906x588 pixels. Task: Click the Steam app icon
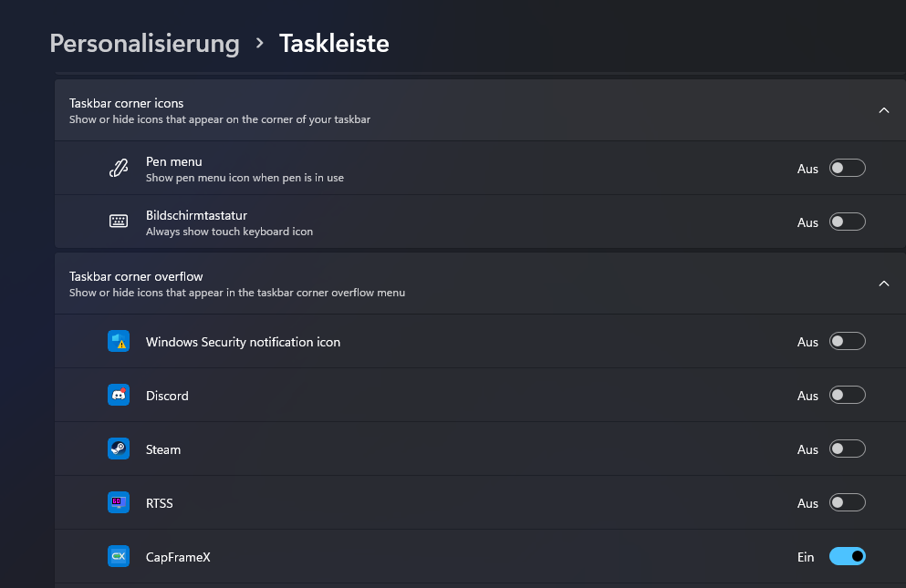[118, 449]
